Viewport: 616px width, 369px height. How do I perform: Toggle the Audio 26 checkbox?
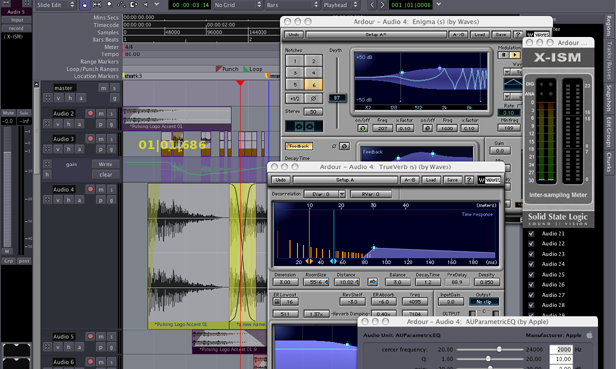point(531,285)
